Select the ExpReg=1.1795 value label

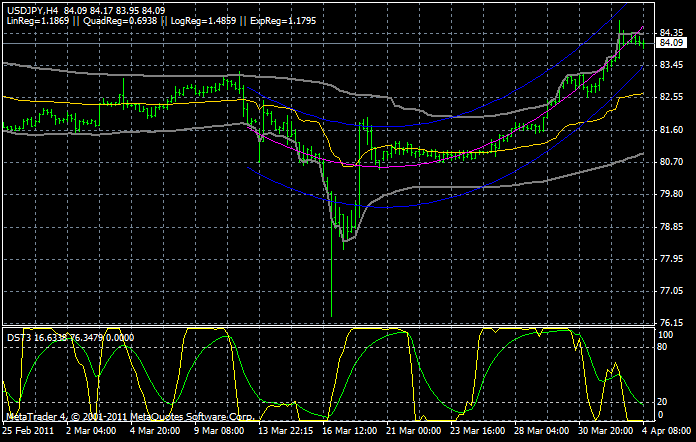point(283,21)
